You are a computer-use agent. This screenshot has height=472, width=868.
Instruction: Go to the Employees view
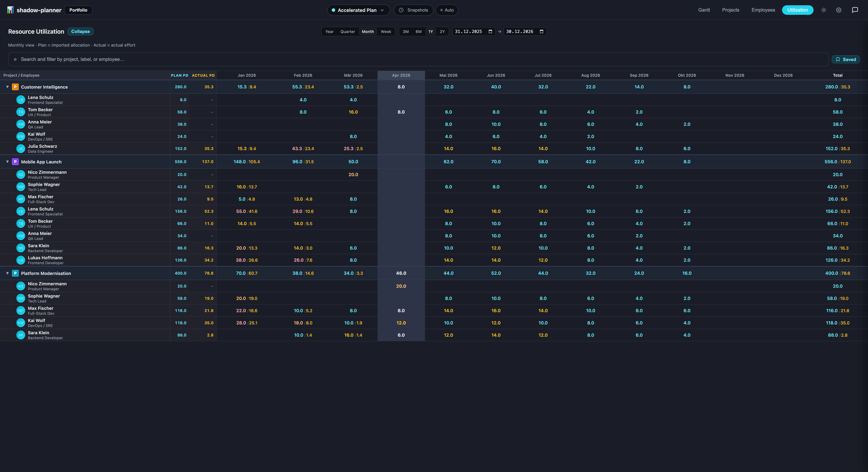763,10
